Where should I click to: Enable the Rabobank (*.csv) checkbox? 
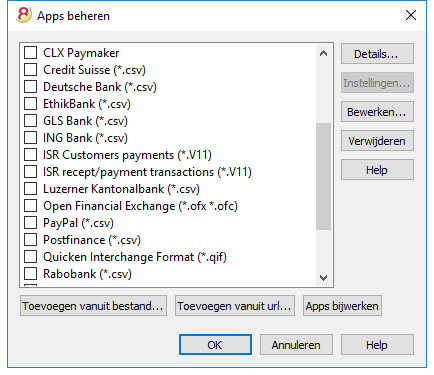pos(30,274)
